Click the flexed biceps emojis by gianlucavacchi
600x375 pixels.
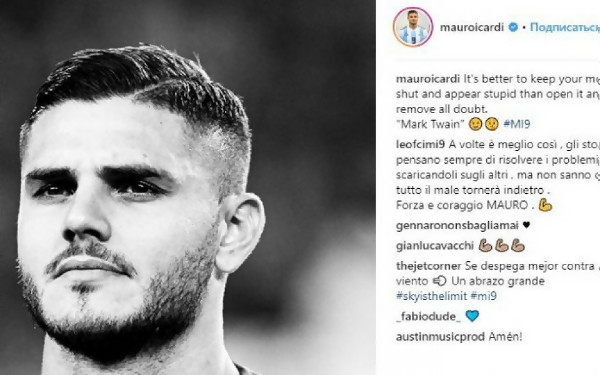point(502,245)
